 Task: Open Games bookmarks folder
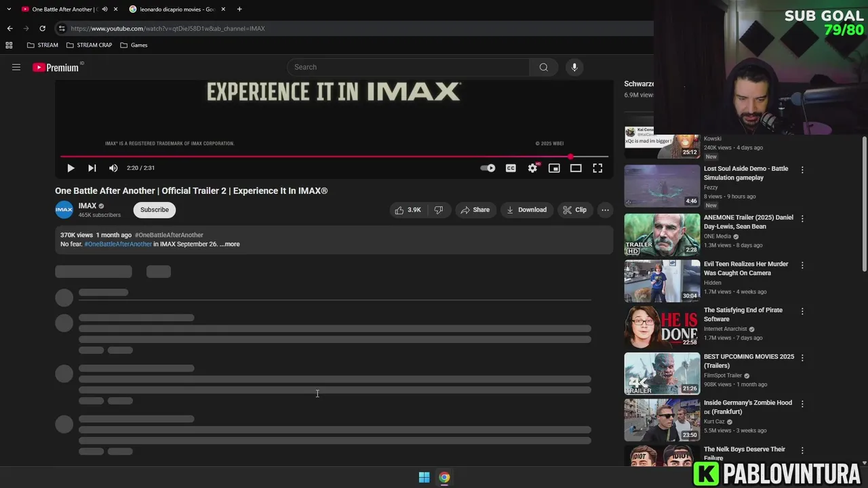(x=134, y=45)
